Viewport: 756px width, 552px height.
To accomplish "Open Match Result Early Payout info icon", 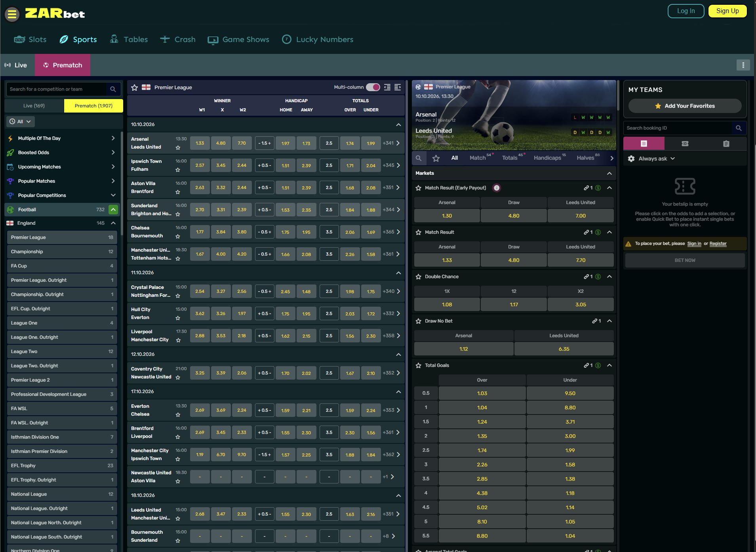I will point(497,188).
